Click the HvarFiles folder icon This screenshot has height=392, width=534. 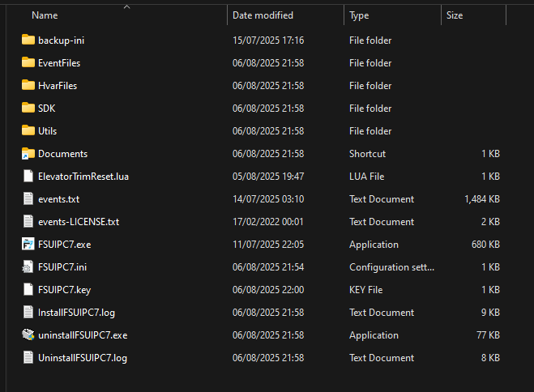[x=28, y=85]
